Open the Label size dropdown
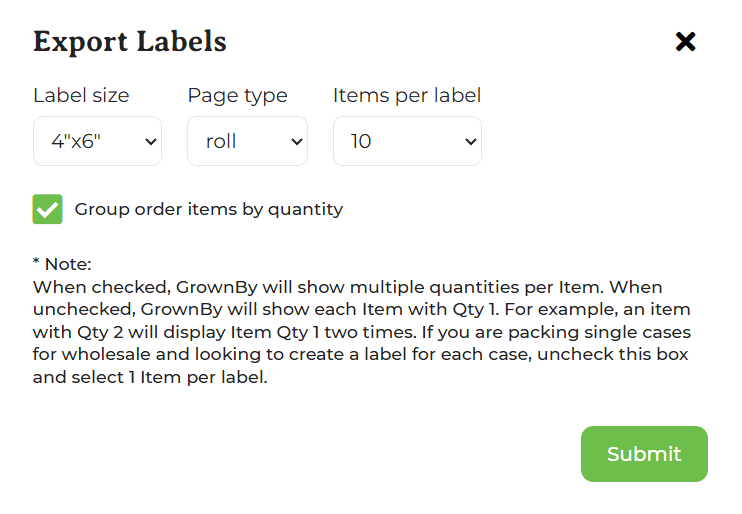Screen dimensions: 742x514 tap(97, 141)
